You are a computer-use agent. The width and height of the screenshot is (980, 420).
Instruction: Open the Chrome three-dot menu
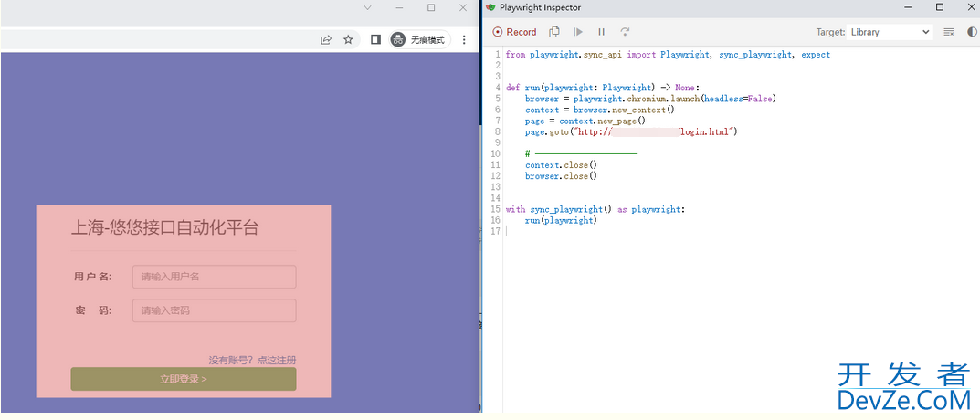(464, 40)
